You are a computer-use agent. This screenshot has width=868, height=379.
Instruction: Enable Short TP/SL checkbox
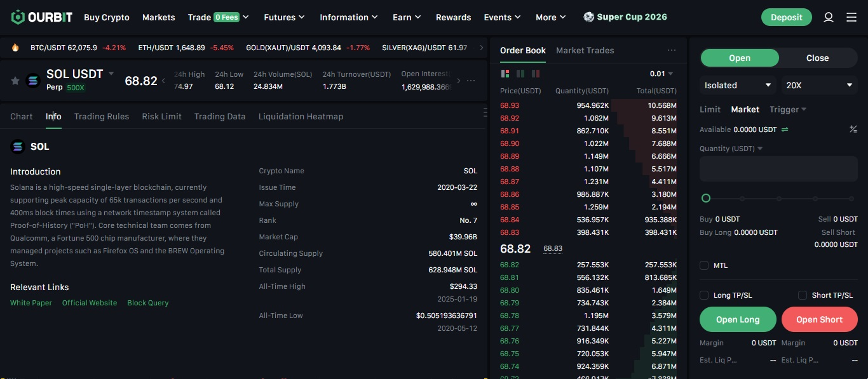pos(803,295)
